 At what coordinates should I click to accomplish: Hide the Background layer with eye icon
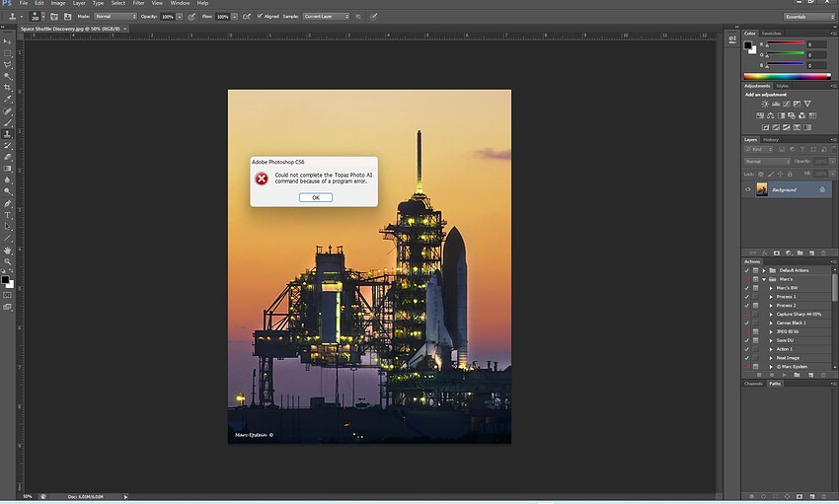[x=748, y=189]
